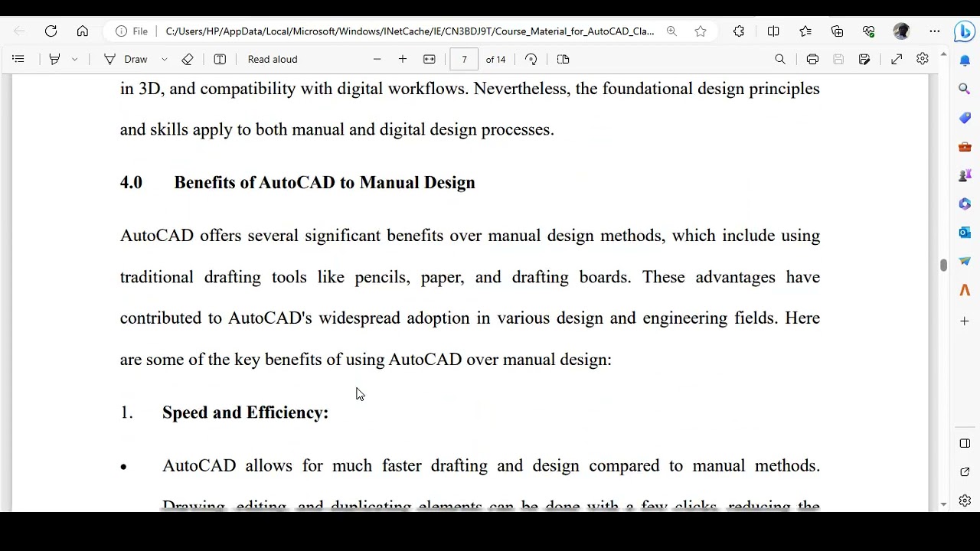Click the 'of 14' page count text
Screen dimensions: 980x551
(495, 59)
